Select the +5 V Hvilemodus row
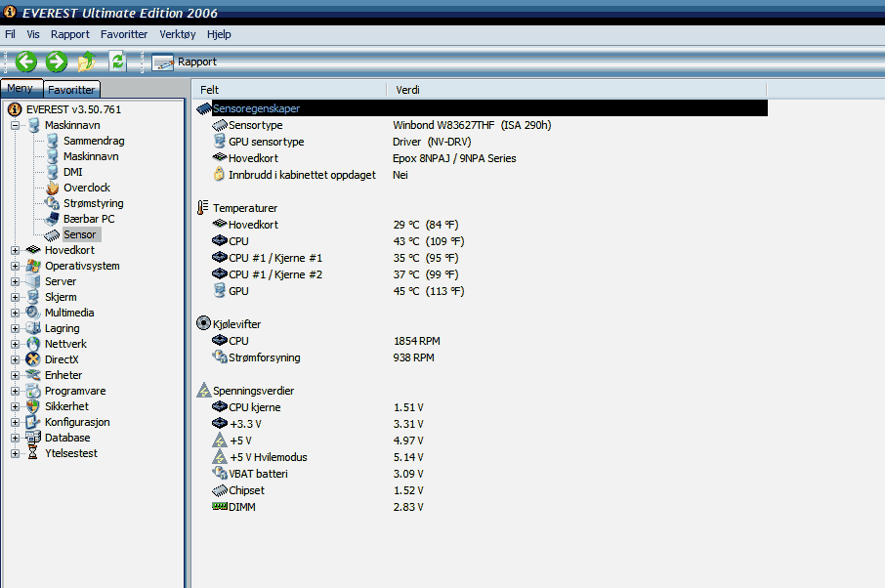This screenshot has height=588, width=885. [482, 458]
